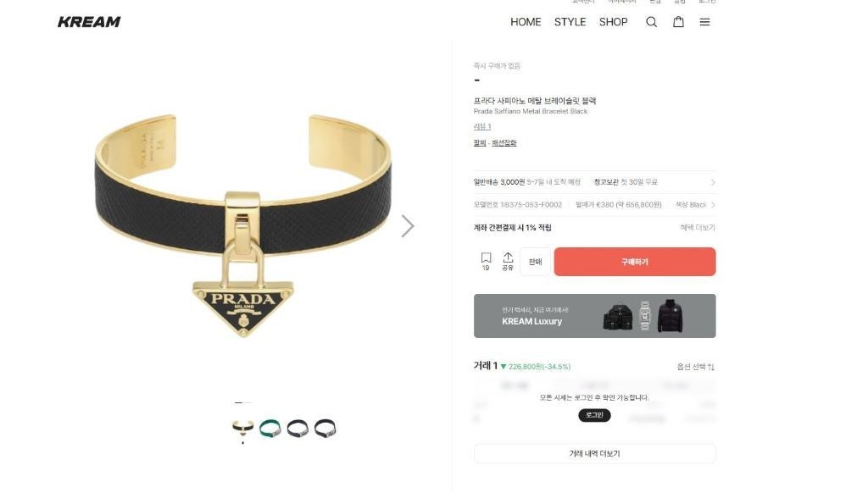Click the share icon
Viewport: 868px width, 493px height.
pyautogui.click(x=508, y=261)
